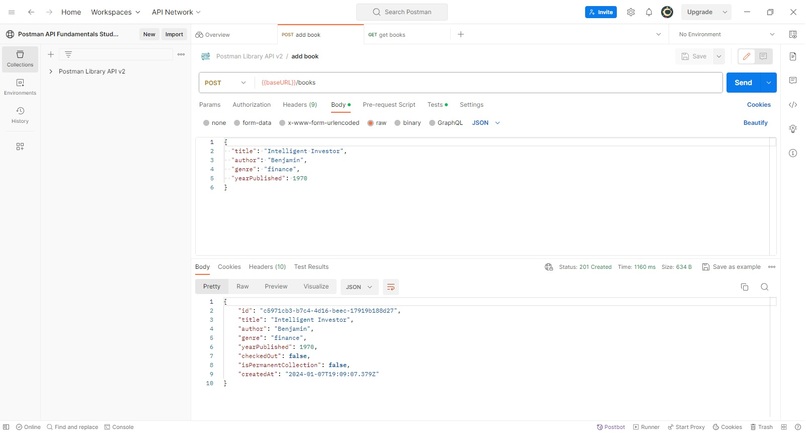
Task: Switch to the Headers (9) request tab
Action: tap(300, 105)
